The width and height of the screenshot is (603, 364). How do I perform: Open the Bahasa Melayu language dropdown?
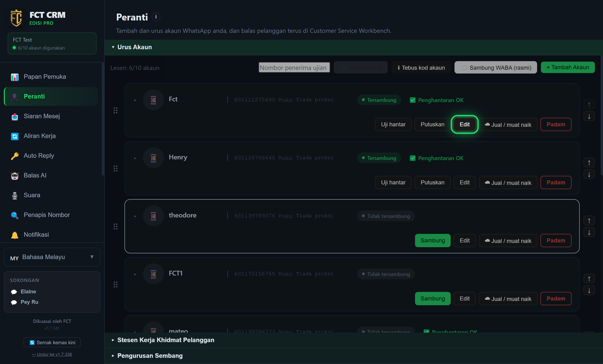(x=52, y=257)
